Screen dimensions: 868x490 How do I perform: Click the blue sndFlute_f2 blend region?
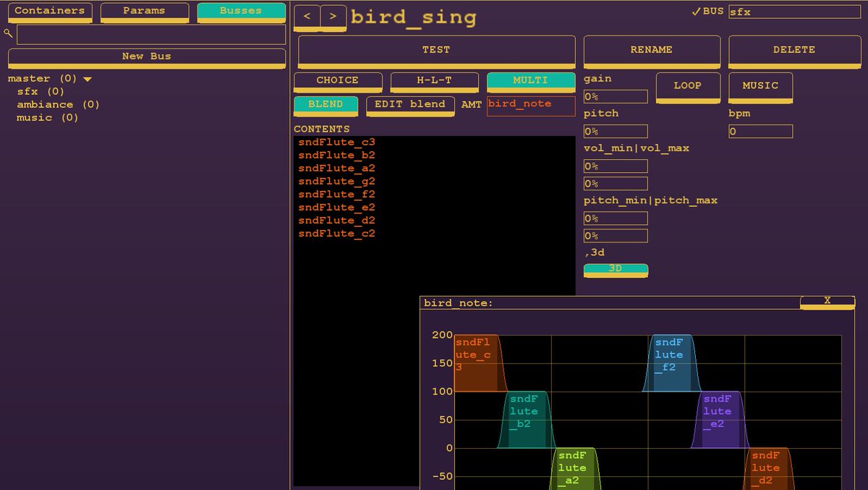coord(671,363)
